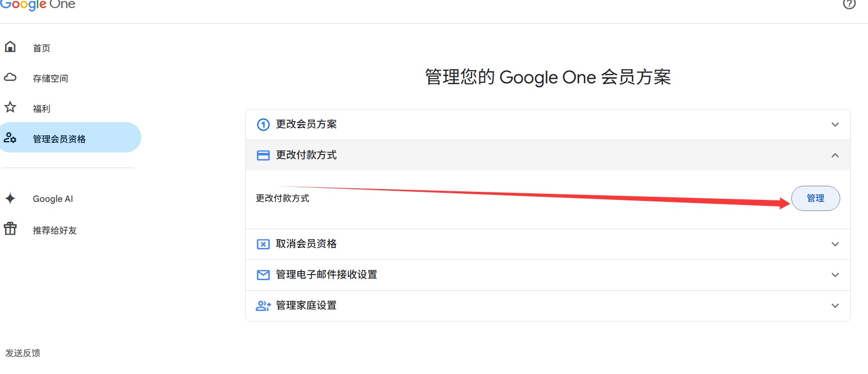Click the cancel membership X icon

click(x=263, y=244)
